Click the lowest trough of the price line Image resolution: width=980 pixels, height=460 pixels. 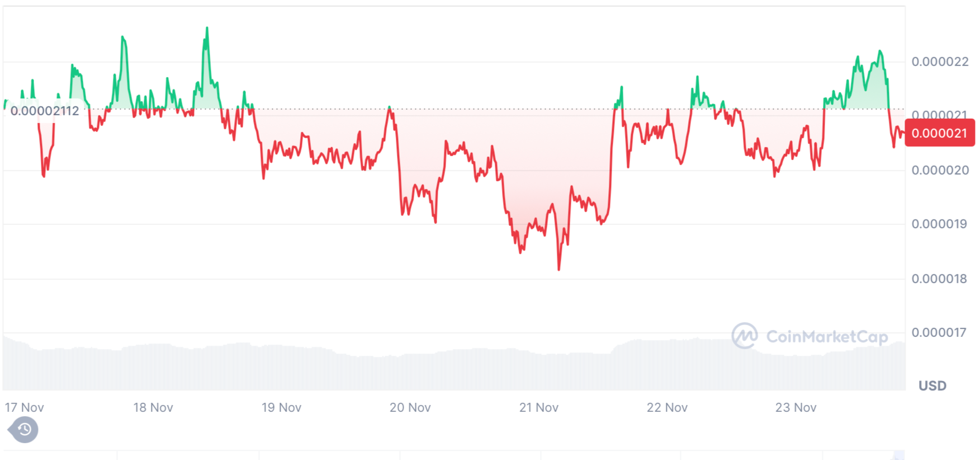click(x=558, y=269)
